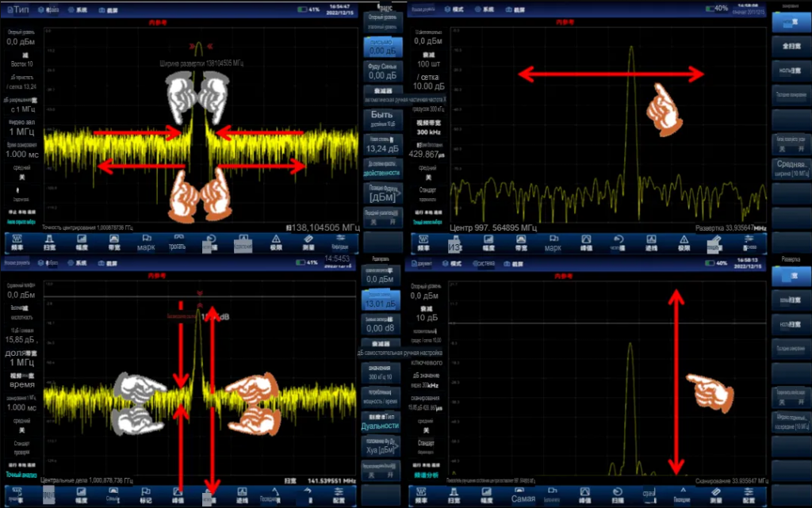812x508 pixels.
Task: Open the Limit warning-triangle icon in top-left screen
Action: (276, 242)
